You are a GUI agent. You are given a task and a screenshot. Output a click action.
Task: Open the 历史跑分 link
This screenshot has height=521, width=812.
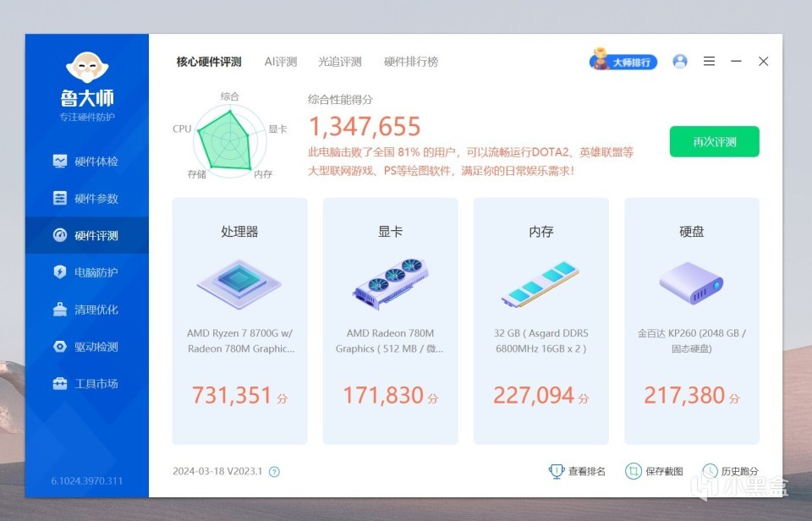(739, 471)
